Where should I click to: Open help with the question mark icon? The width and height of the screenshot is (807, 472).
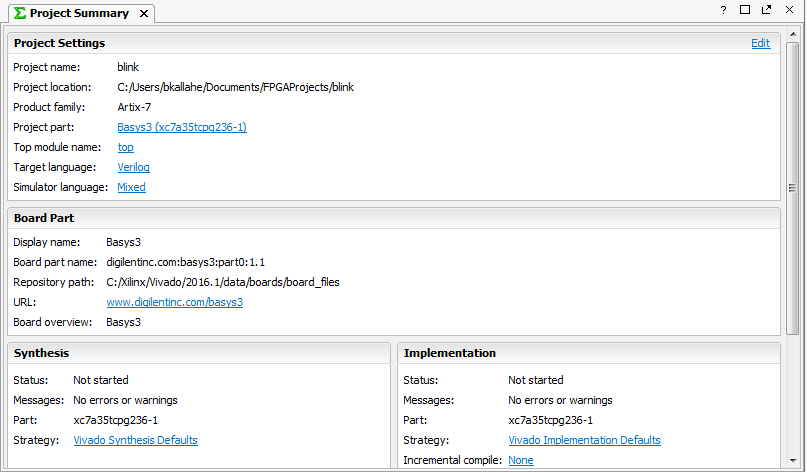[724, 10]
